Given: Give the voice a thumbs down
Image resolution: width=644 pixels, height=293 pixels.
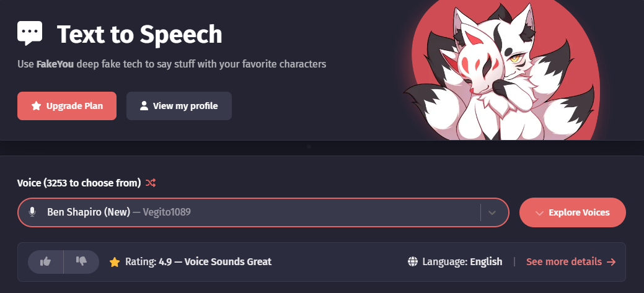Looking at the screenshot, I should click(x=81, y=262).
